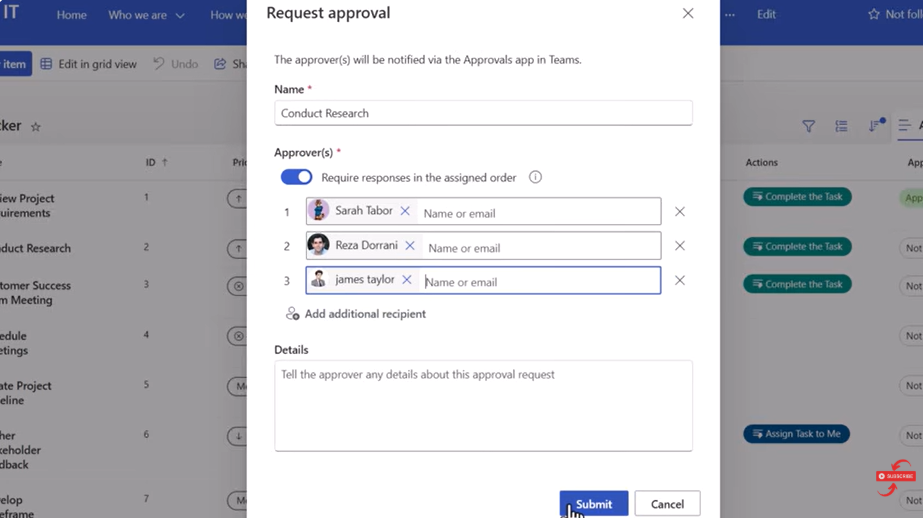The height and width of the screenshot is (518, 923).
Task: Click Reza Dorrani avatar thumbnail
Action: point(318,245)
